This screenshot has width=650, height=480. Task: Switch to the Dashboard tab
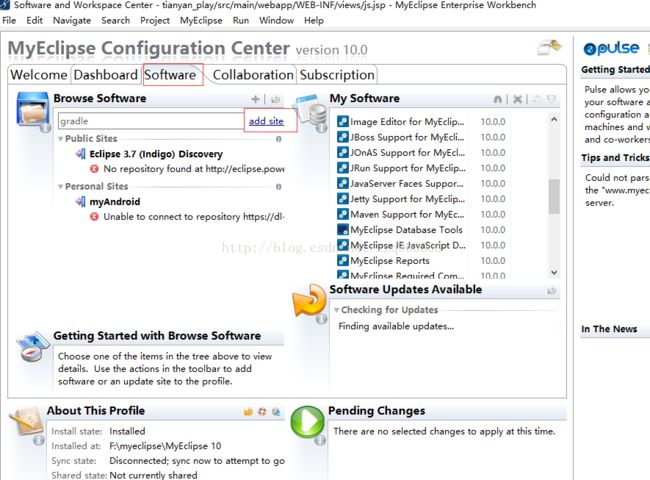tap(106, 75)
